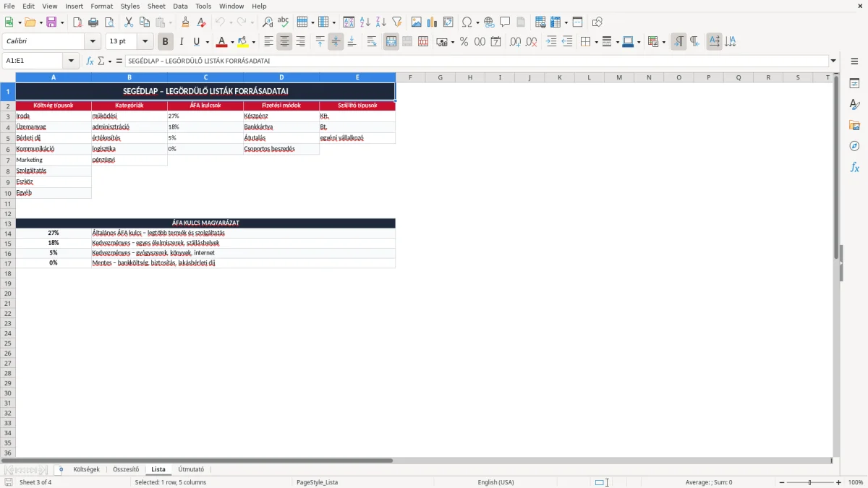
Task: Insert a chart via toolbar icon
Action: (x=433, y=22)
